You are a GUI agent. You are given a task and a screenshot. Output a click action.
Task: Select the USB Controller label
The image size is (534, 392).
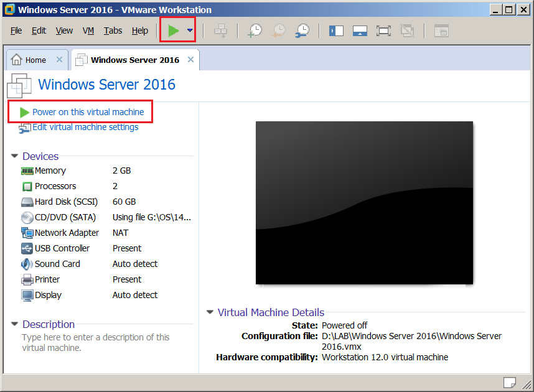[62, 249]
